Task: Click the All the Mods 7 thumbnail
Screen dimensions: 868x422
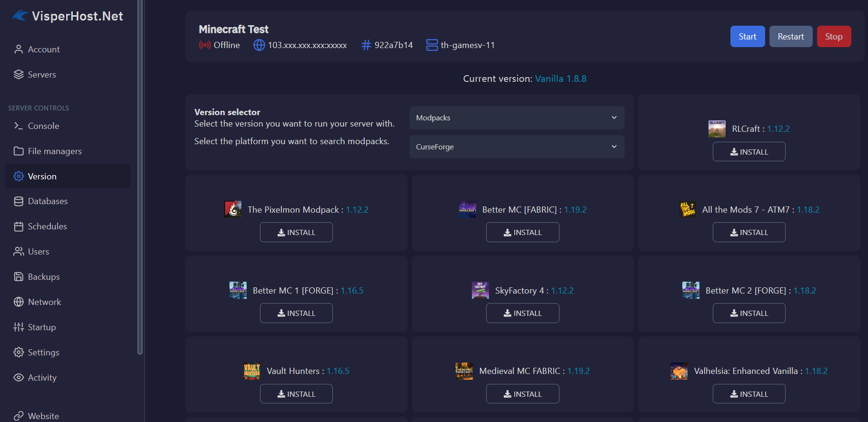Action: click(688, 209)
